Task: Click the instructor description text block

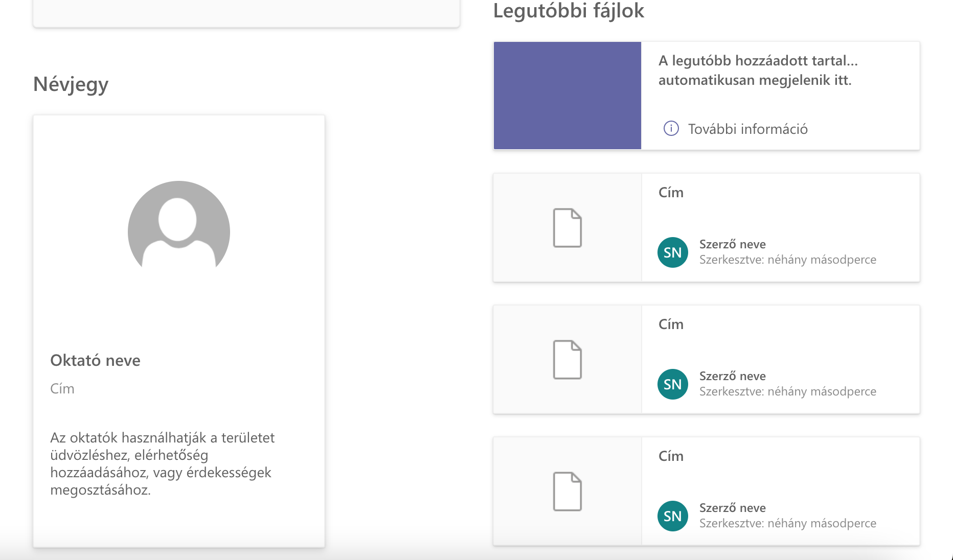Action: (163, 464)
